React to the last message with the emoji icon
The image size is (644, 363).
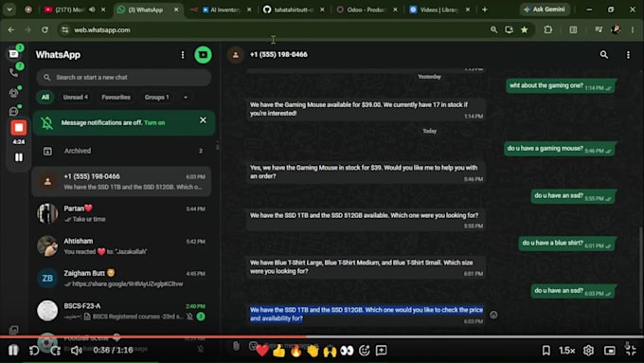493,315
